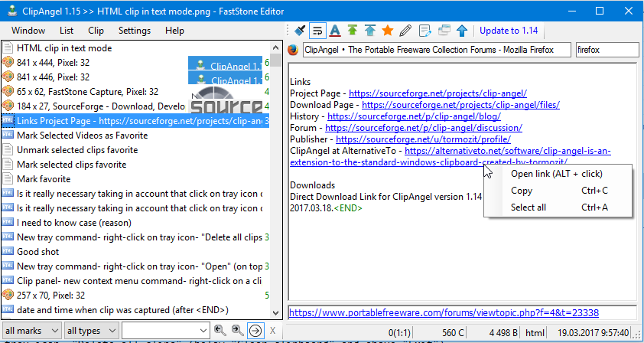Open the Window menu

tap(28, 31)
